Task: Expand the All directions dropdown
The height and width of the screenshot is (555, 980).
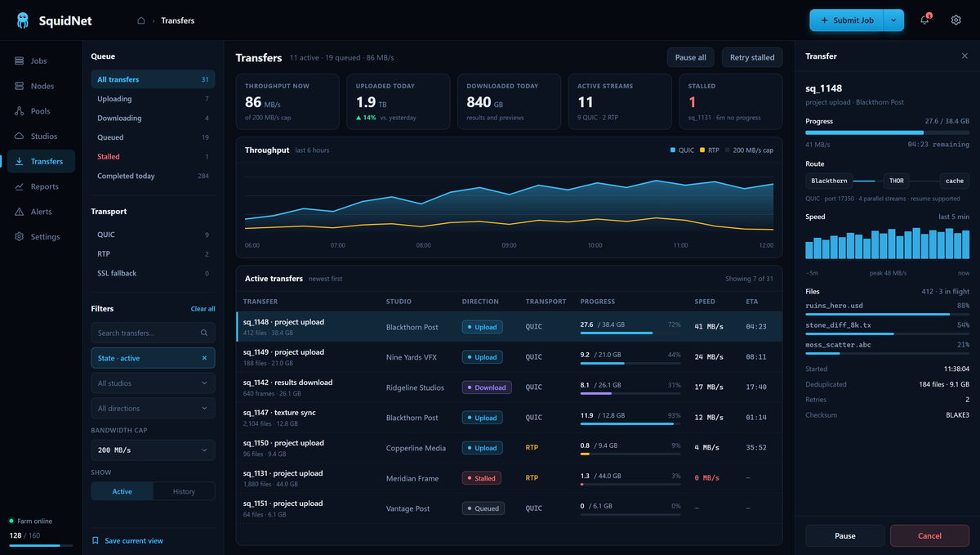Action: (153, 409)
